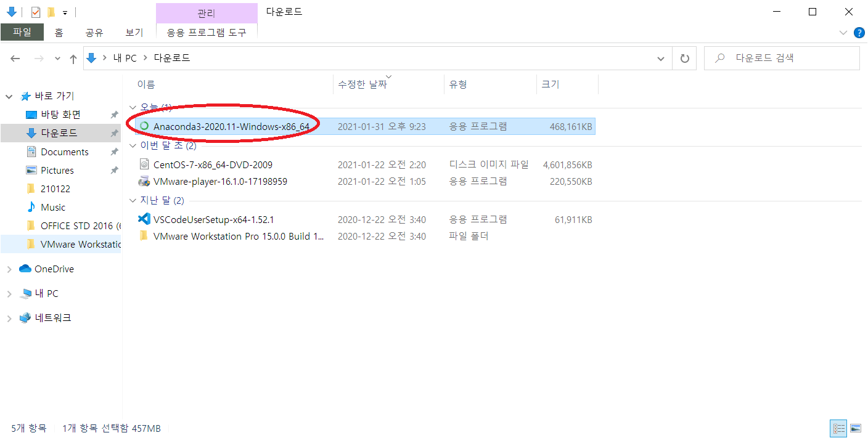Click the 디스크 이미지 파일 type cell
Image resolution: width=868 pixels, height=438 pixels.
point(489,164)
